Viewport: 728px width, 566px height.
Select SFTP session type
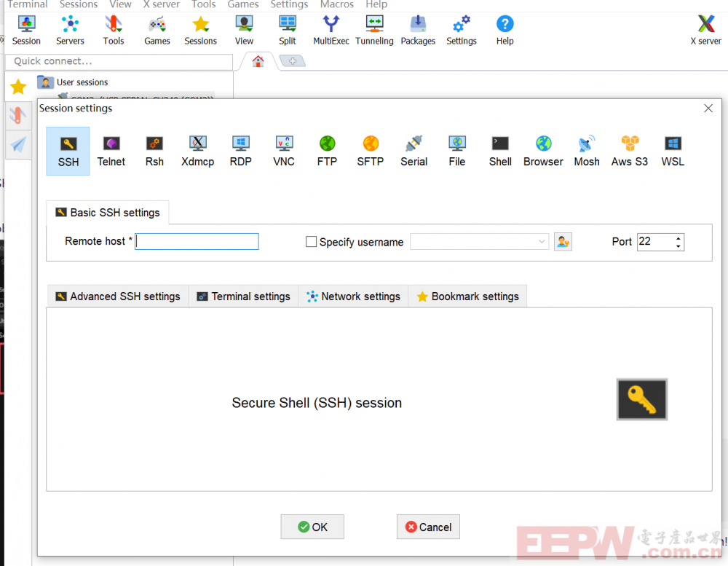(371, 151)
